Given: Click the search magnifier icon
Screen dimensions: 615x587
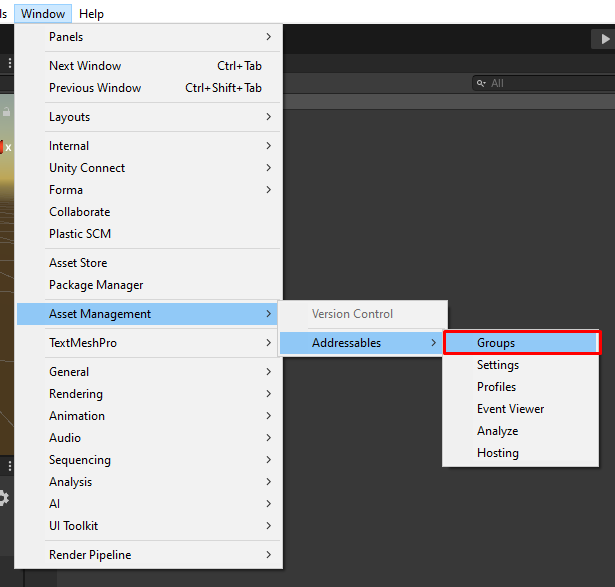Looking at the screenshot, I should 482,83.
